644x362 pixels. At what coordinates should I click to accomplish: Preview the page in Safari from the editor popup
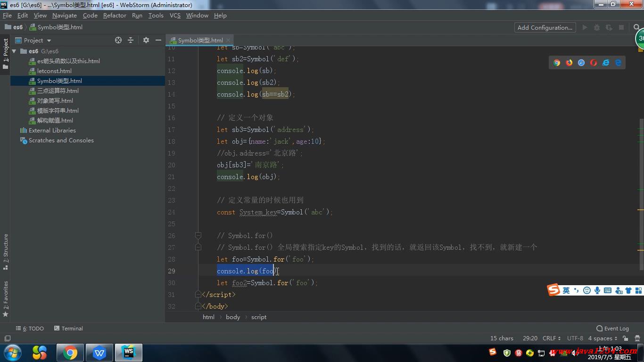[581, 63]
